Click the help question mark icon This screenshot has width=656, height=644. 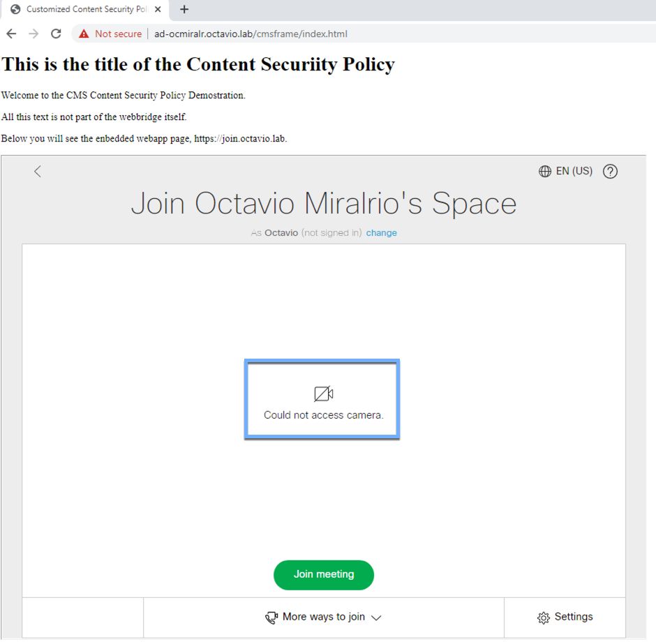[x=610, y=172]
